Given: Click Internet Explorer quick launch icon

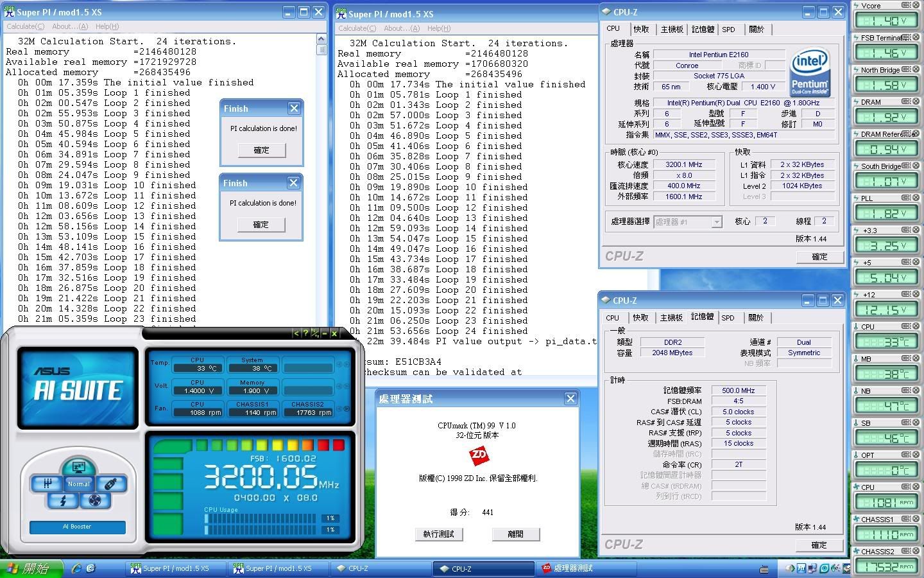Looking at the screenshot, I should tap(76, 568).
